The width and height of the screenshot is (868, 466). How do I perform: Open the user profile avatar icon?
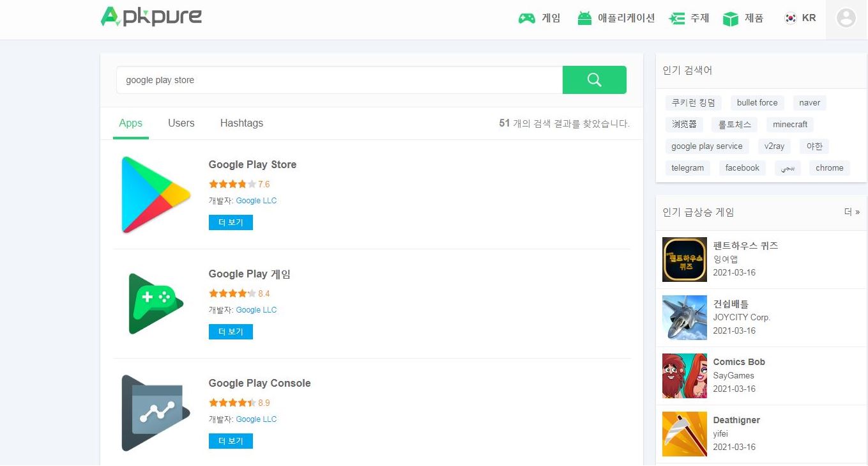846,18
